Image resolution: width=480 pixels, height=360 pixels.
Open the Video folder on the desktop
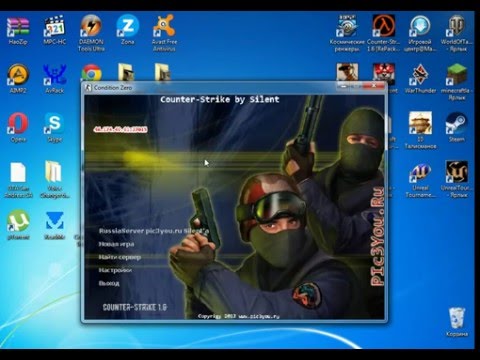(x=54, y=180)
